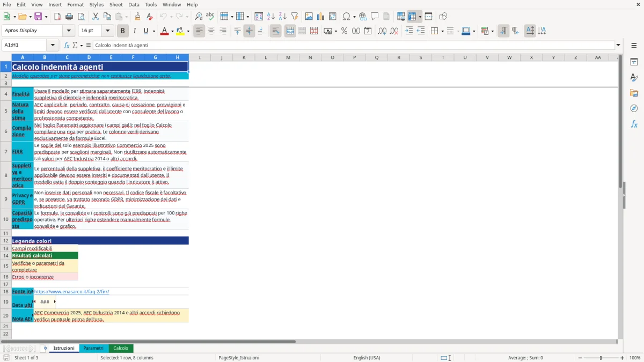This screenshot has height=362, width=644.
Task: Open the Name Box dropdown arrow
Action: pos(53,45)
